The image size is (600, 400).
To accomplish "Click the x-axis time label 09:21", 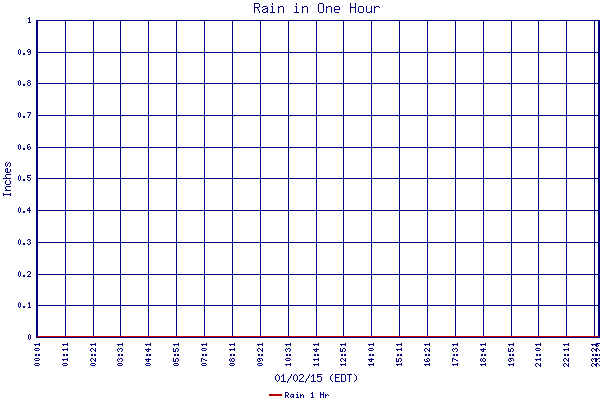I will [261, 354].
